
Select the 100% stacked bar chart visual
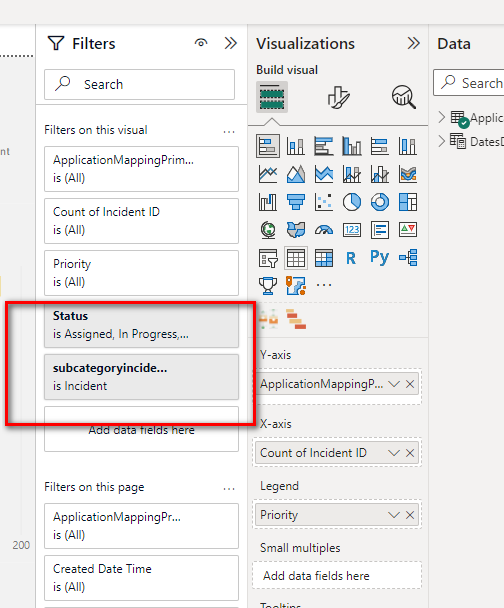[380, 146]
